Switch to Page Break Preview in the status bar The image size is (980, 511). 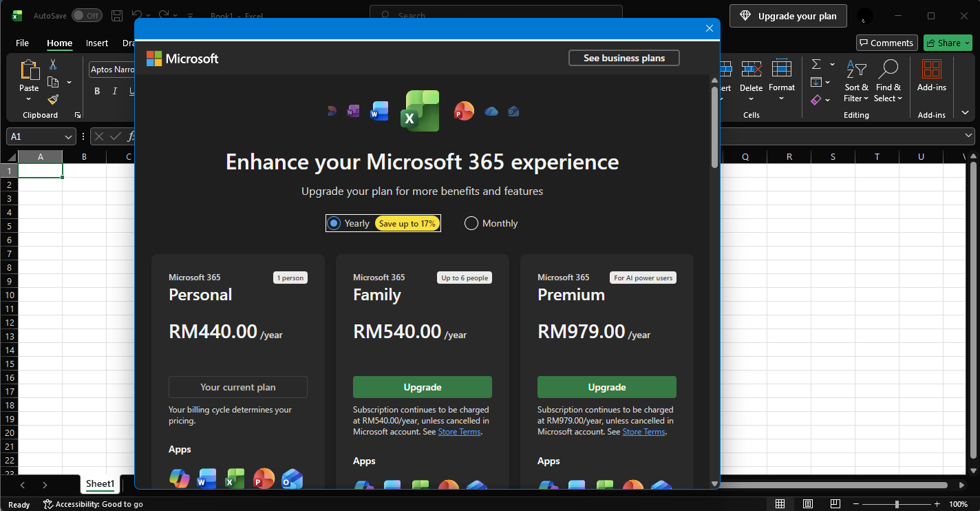[x=836, y=504]
